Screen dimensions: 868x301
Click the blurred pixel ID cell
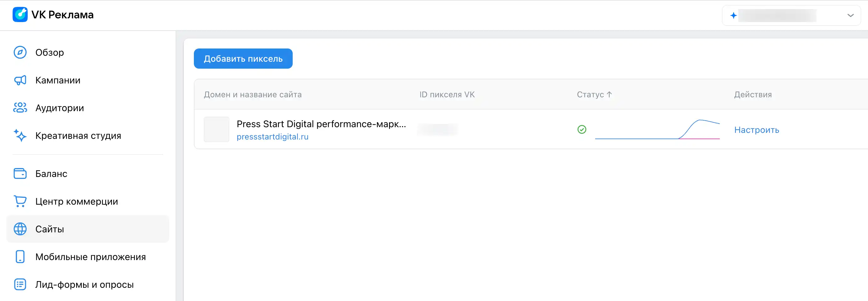coord(437,129)
